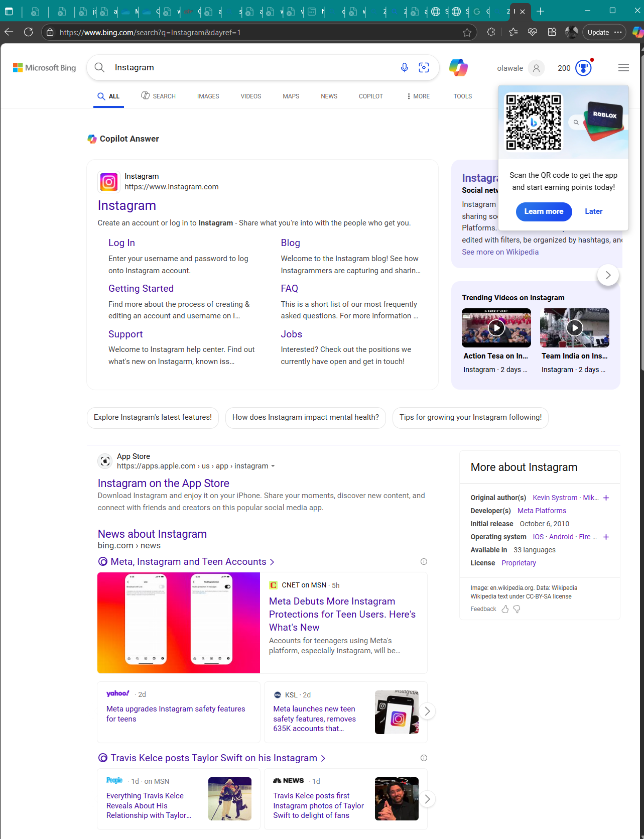Switch to the ALL results tab
The height and width of the screenshot is (839, 644).
point(108,96)
